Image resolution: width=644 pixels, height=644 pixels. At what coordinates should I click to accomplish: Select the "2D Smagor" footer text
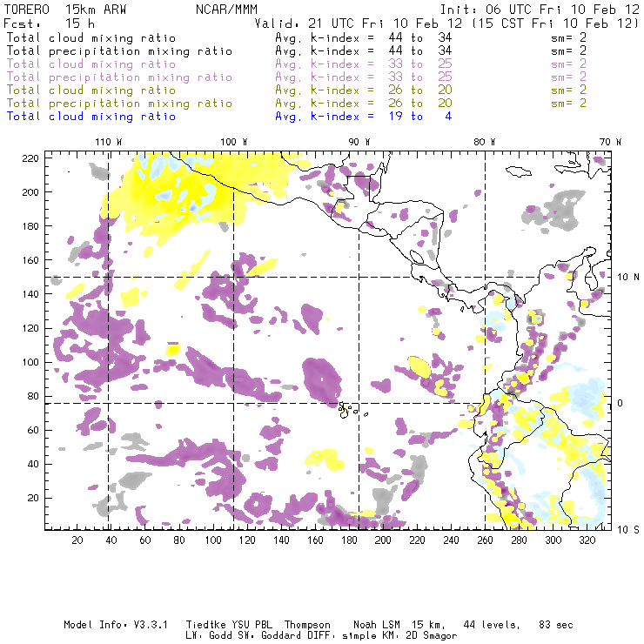tap(432, 635)
